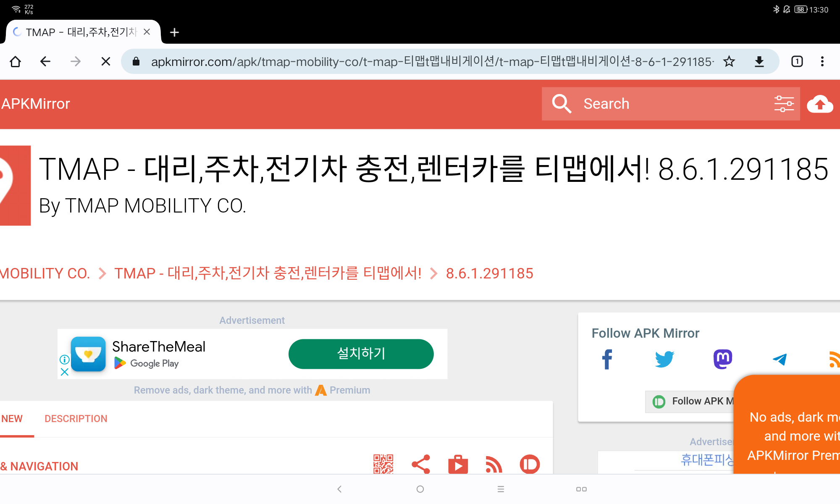The width and height of the screenshot is (840, 504).
Task: Click the Follow APK Mirror Disqus-style button
Action: [x=690, y=402]
